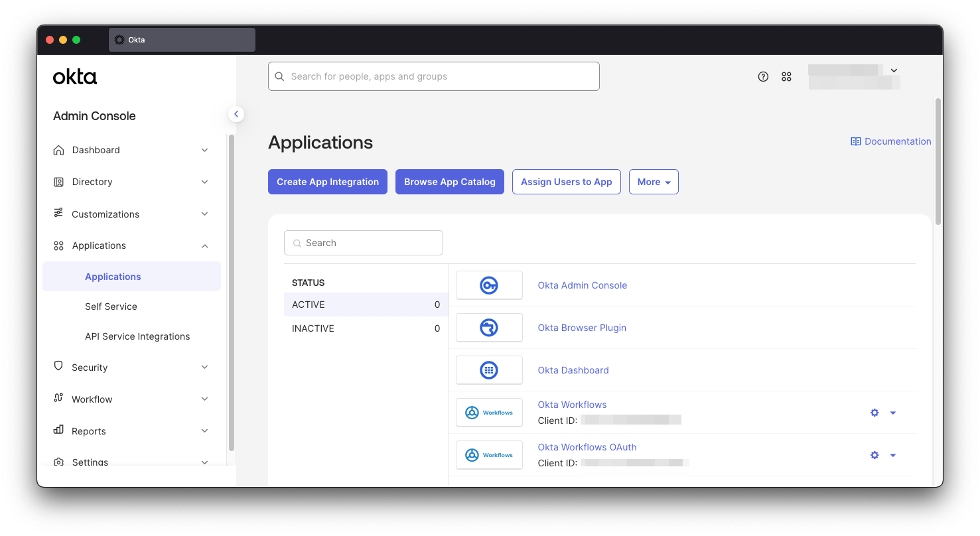This screenshot has width=980, height=536.
Task: Open API Service Integrations
Action: 137,336
